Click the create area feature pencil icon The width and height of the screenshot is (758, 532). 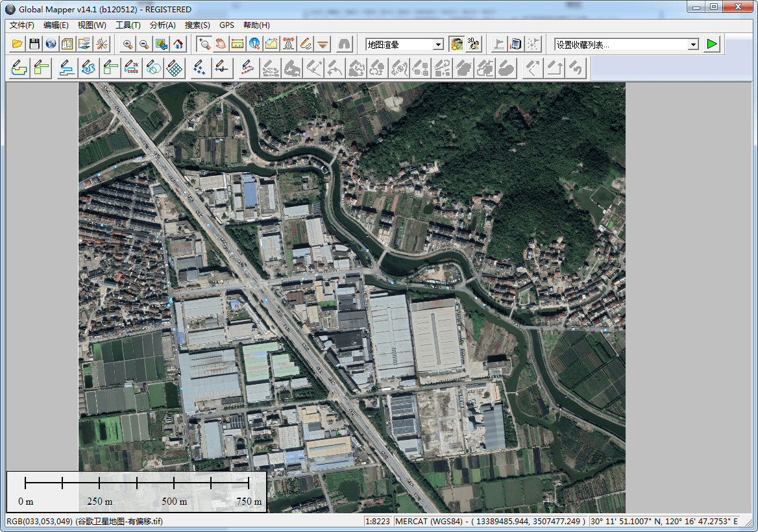[19, 68]
